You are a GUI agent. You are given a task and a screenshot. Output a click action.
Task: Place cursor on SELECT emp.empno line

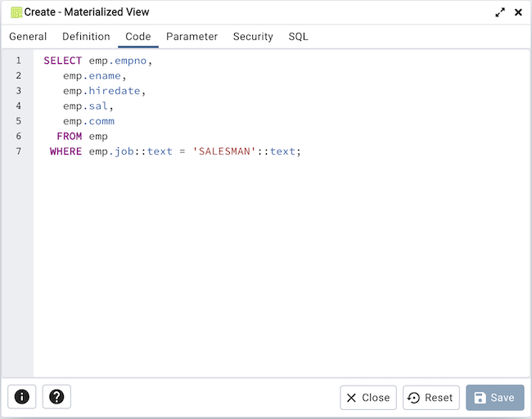(x=98, y=61)
